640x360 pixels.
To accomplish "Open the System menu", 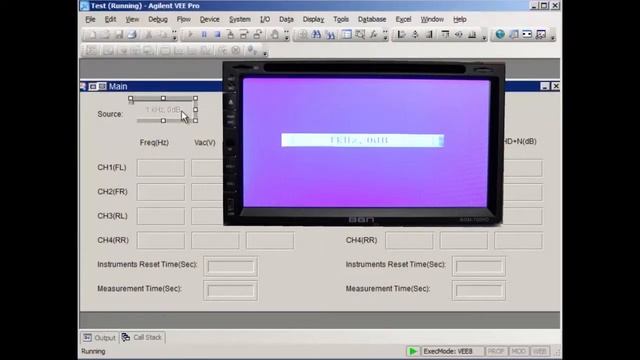I will pyautogui.click(x=240, y=19).
